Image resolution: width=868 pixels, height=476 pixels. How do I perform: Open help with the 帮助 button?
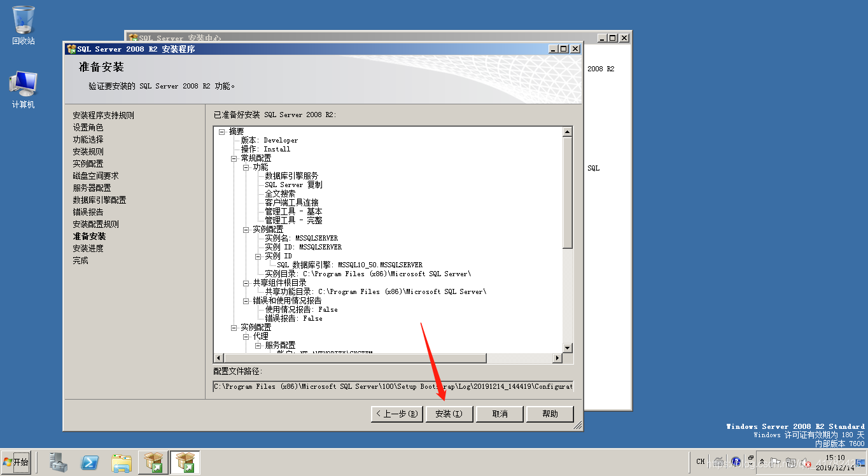(550, 414)
